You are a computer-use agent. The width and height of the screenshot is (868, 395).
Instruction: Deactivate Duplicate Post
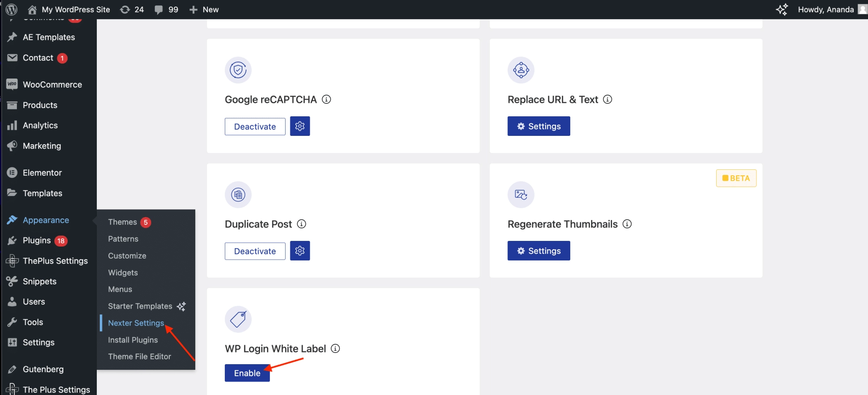tap(255, 251)
